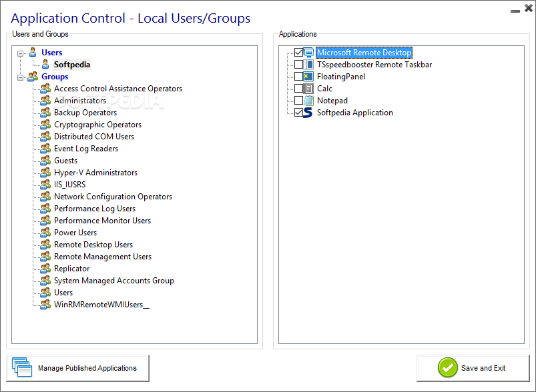This screenshot has width=536, height=392.
Task: Select Calc application label
Action: click(324, 89)
